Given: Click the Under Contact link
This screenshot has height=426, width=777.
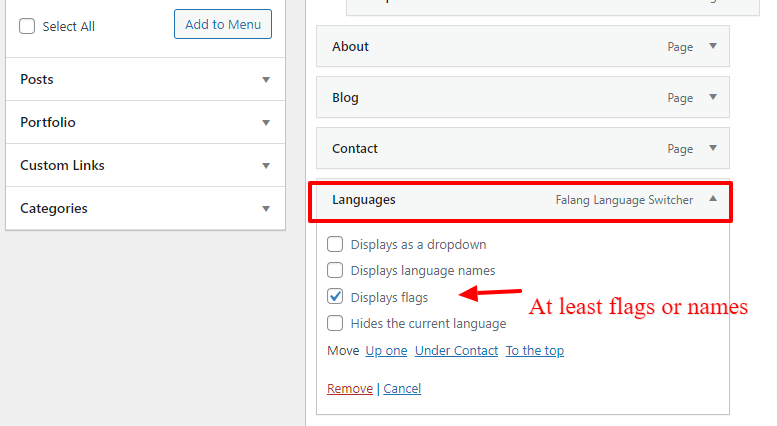Looking at the screenshot, I should point(456,351).
